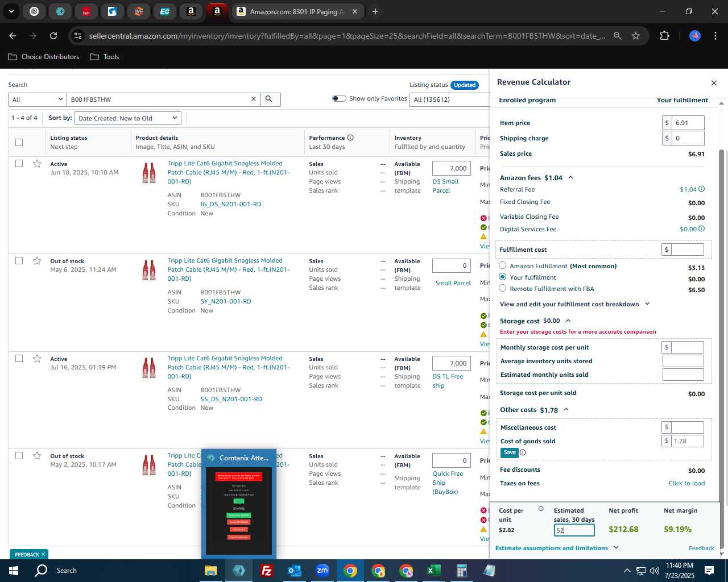This screenshot has height=582, width=728.
Task: Click info icon next to Save button
Action: tap(523, 452)
